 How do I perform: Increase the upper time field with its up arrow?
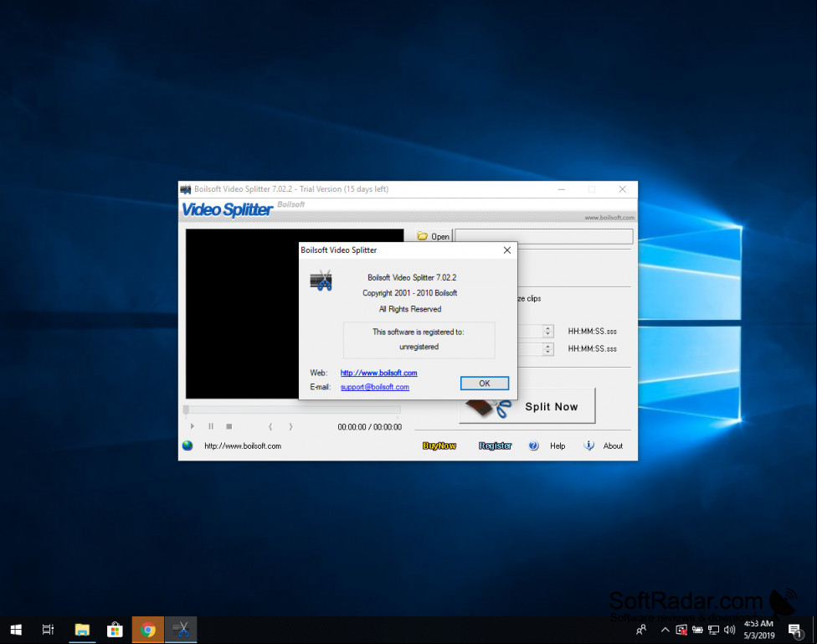[547, 328]
